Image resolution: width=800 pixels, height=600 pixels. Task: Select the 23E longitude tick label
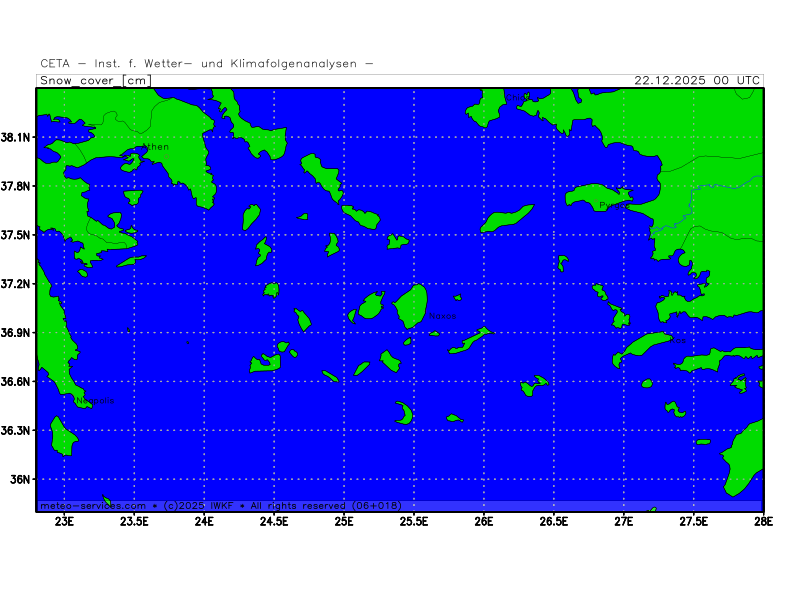point(65,521)
